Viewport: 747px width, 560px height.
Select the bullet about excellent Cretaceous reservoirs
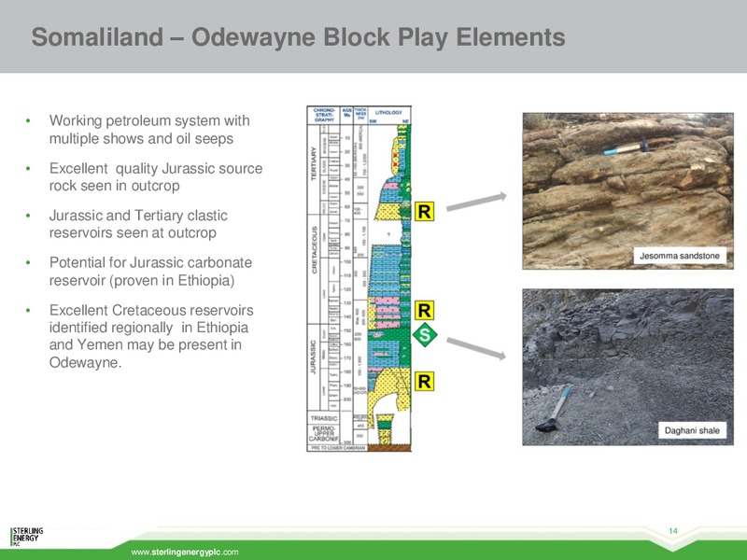coord(151,336)
